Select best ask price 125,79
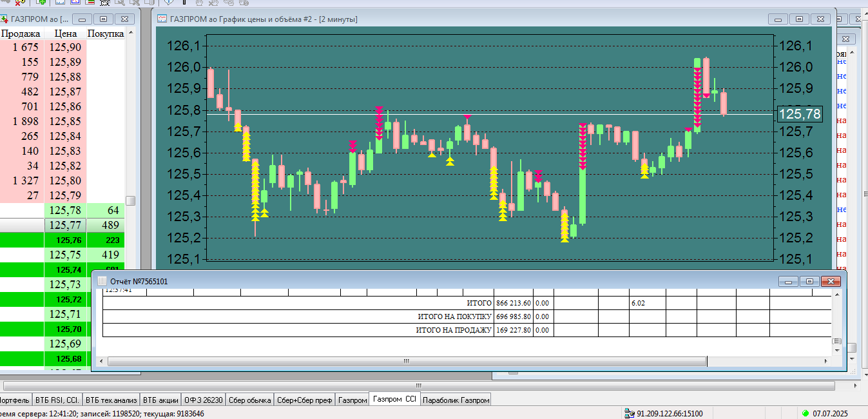 pyautogui.click(x=65, y=195)
